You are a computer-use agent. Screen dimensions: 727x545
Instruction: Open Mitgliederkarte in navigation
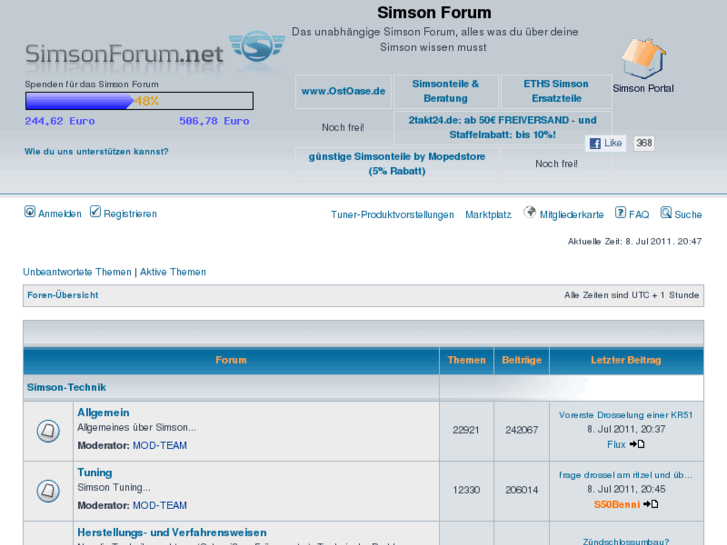click(x=572, y=215)
